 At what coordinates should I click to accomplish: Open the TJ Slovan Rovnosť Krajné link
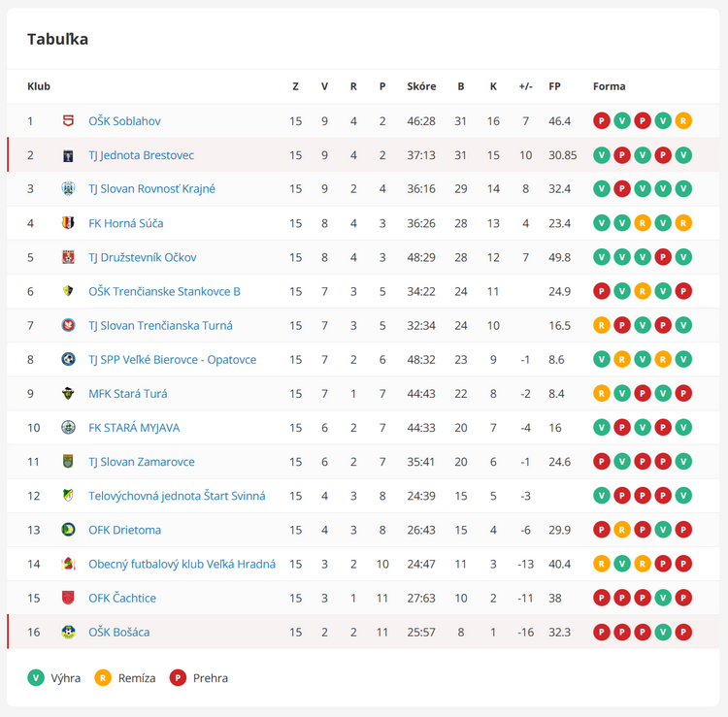151,189
